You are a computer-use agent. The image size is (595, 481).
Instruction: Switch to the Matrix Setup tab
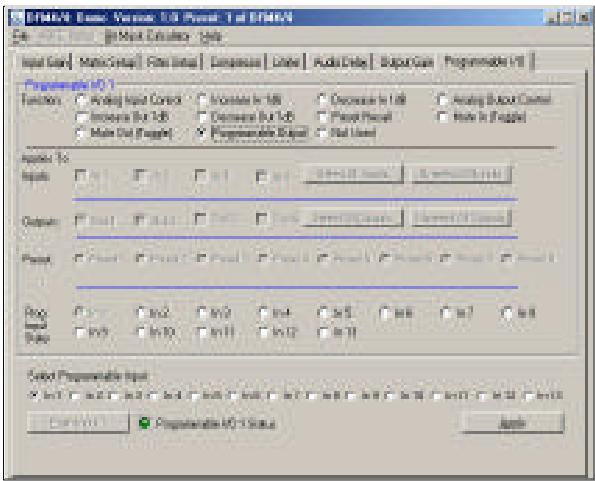108,62
